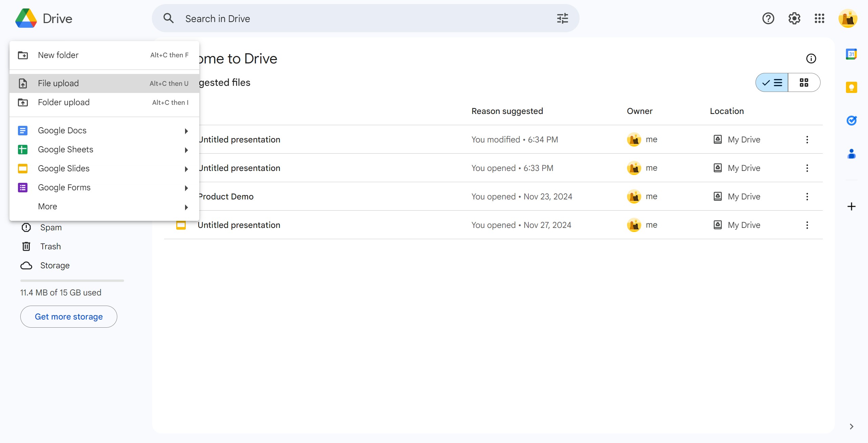
Task: Click Get more storage button
Action: click(69, 316)
